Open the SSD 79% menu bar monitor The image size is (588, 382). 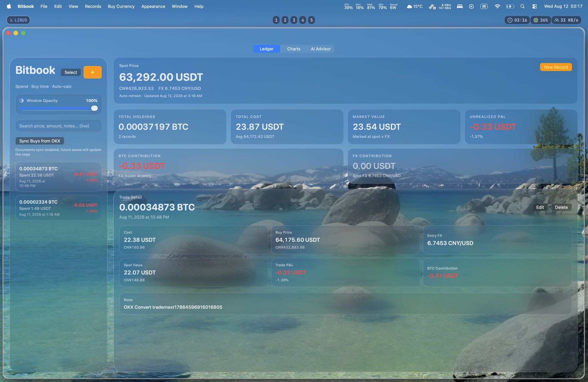point(382,6)
